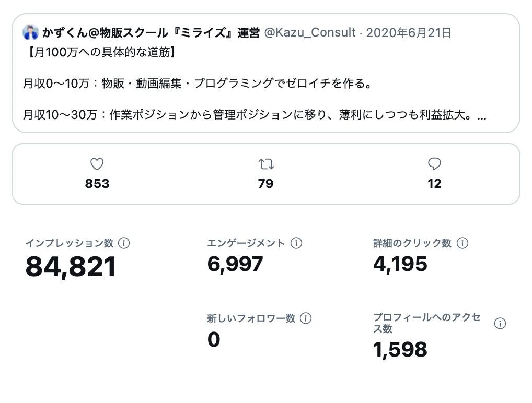Screen dimensions: 532x403
Task: Click the heart like icon
Action: [97, 164]
